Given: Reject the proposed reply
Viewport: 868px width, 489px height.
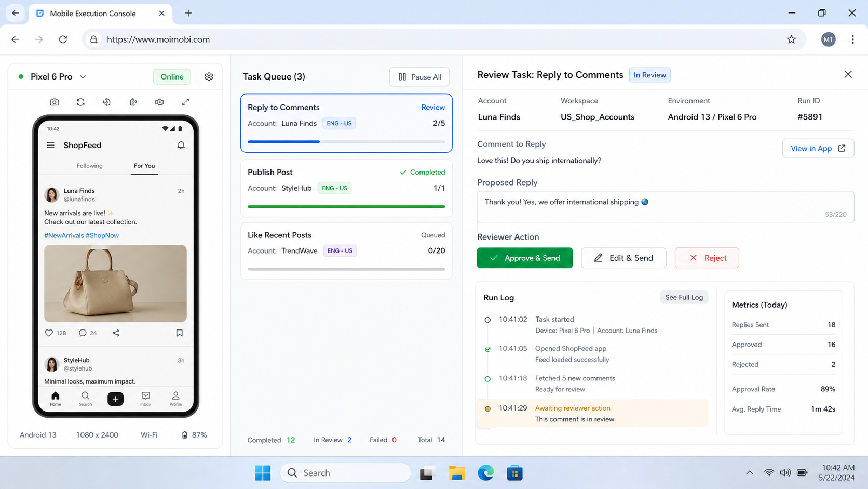Looking at the screenshot, I should [707, 258].
